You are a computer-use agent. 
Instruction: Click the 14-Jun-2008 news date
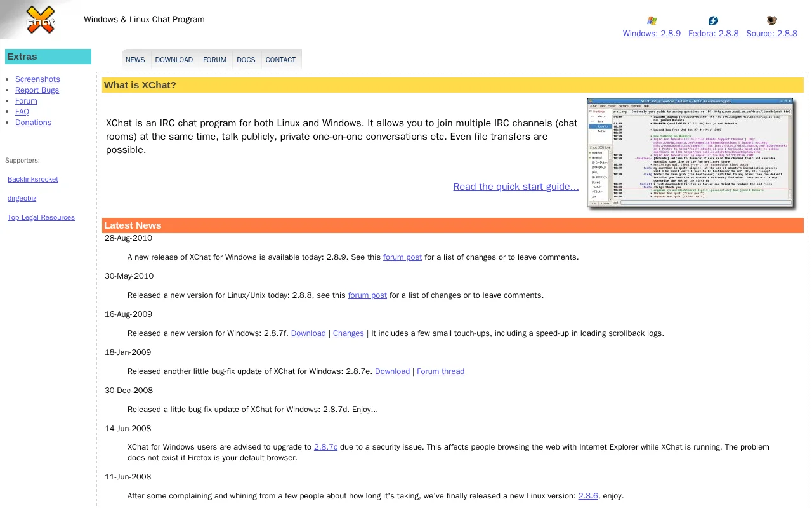128,429
